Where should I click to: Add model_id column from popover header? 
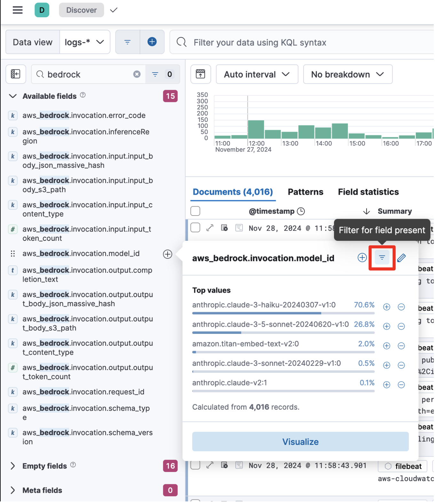362,257
